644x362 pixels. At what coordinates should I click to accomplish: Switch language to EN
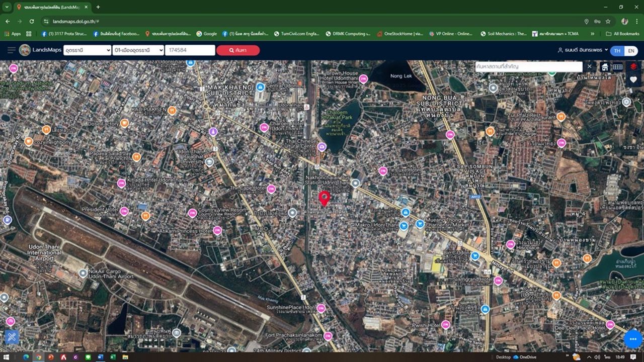point(631,51)
